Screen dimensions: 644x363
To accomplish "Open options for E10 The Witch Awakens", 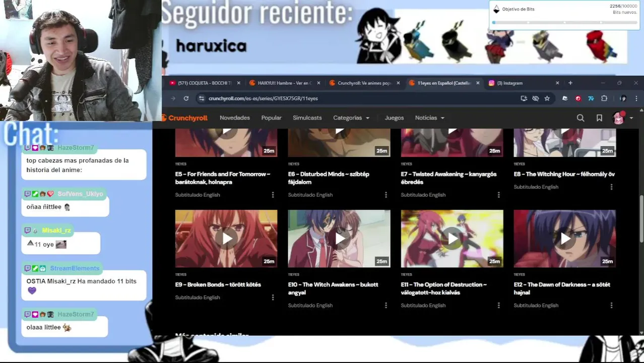I will coord(386,306).
